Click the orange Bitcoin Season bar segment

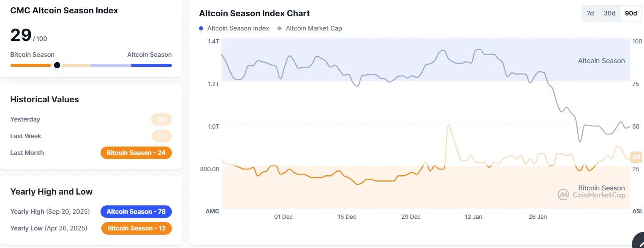click(30, 65)
